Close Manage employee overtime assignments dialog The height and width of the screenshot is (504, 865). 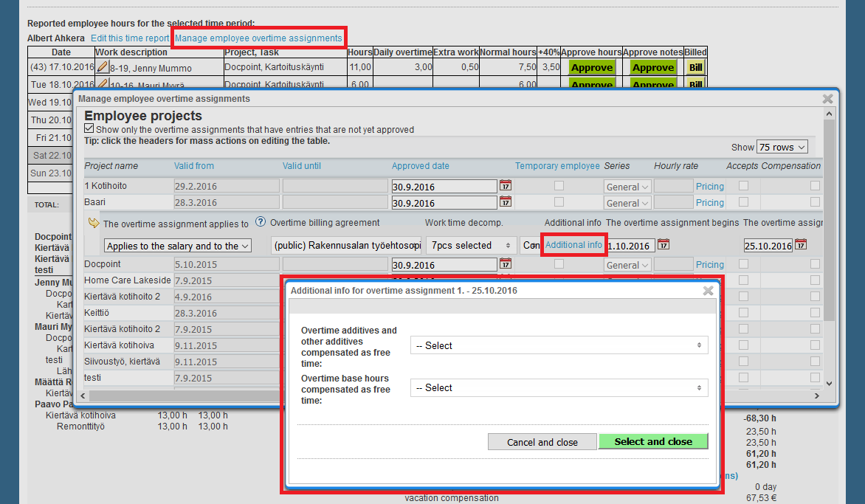827,99
